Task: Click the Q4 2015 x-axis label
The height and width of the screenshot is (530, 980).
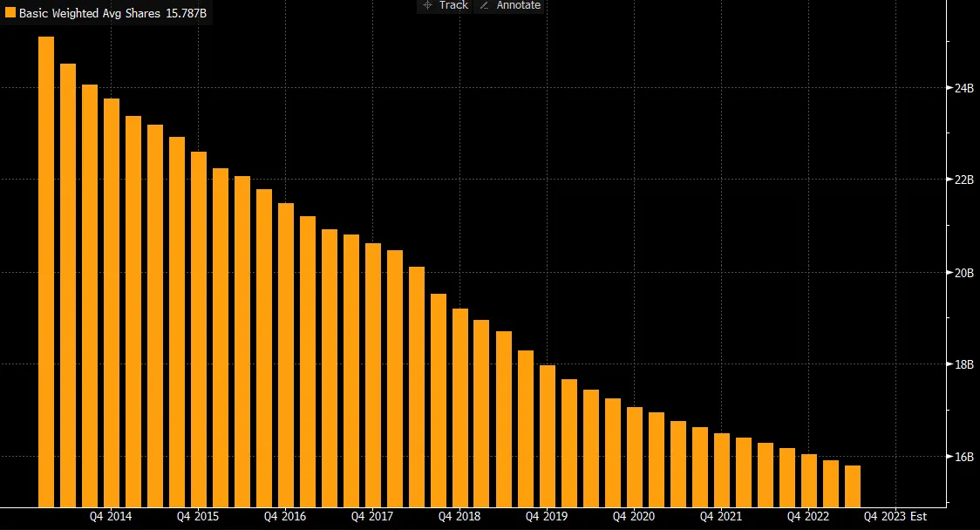Action: tap(198, 516)
